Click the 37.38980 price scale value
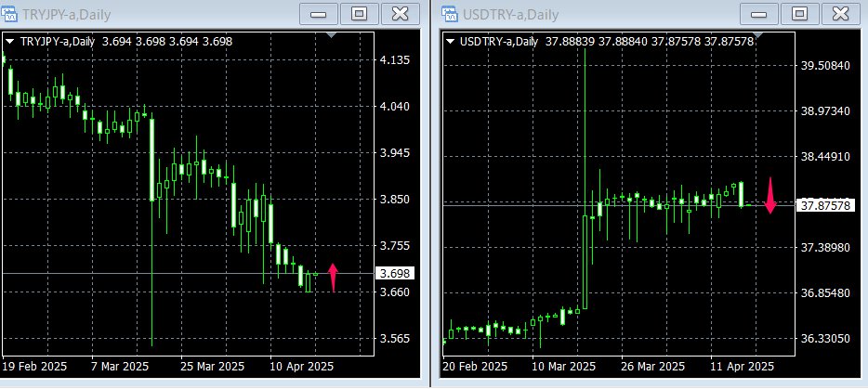The image size is (868, 389). coord(825,247)
